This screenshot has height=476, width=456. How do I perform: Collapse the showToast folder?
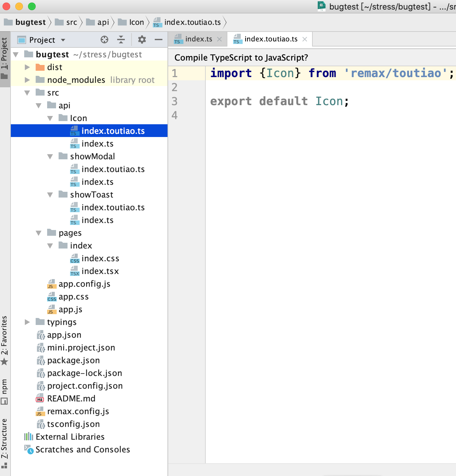click(x=50, y=195)
